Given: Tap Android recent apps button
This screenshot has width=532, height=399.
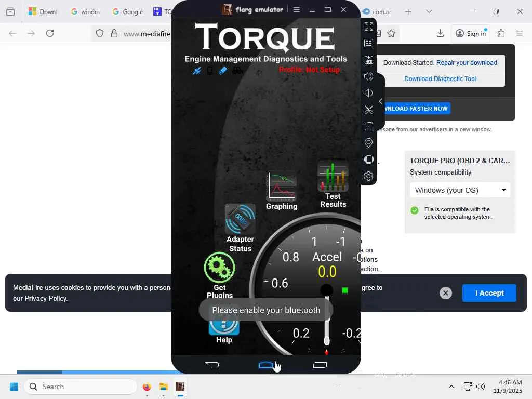Looking at the screenshot, I should click(320, 365).
